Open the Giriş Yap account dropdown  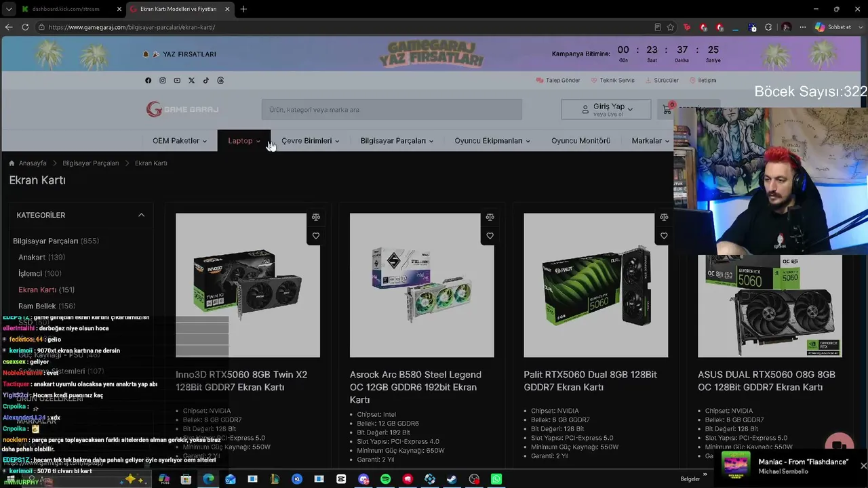pos(606,109)
